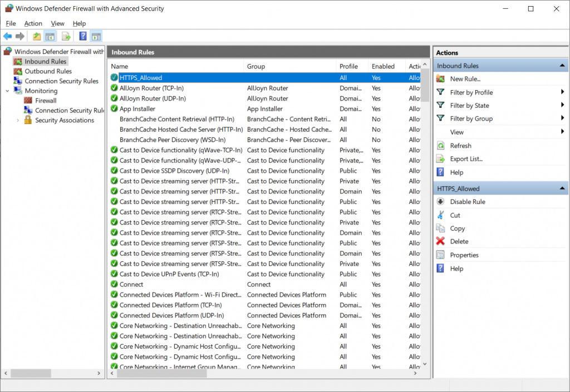Click the Monitoring node icon
Screen dimensions: 570x392
18,91
